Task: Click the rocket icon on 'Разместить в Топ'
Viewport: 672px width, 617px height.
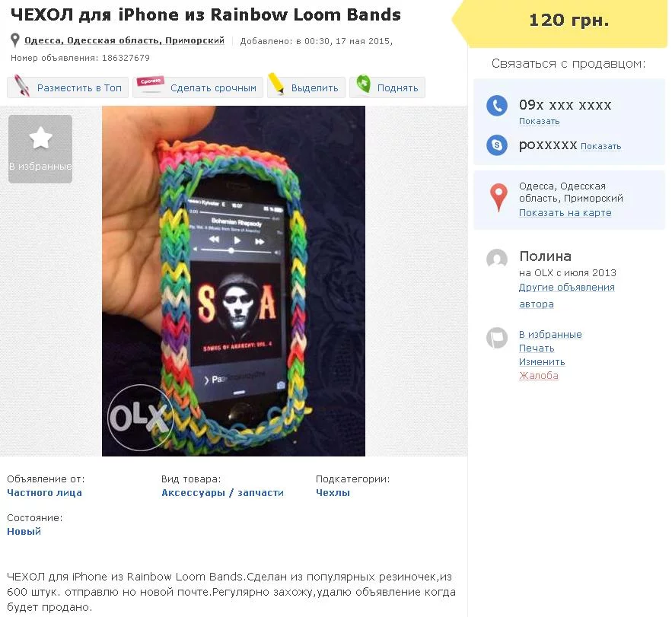Action: 22,87
